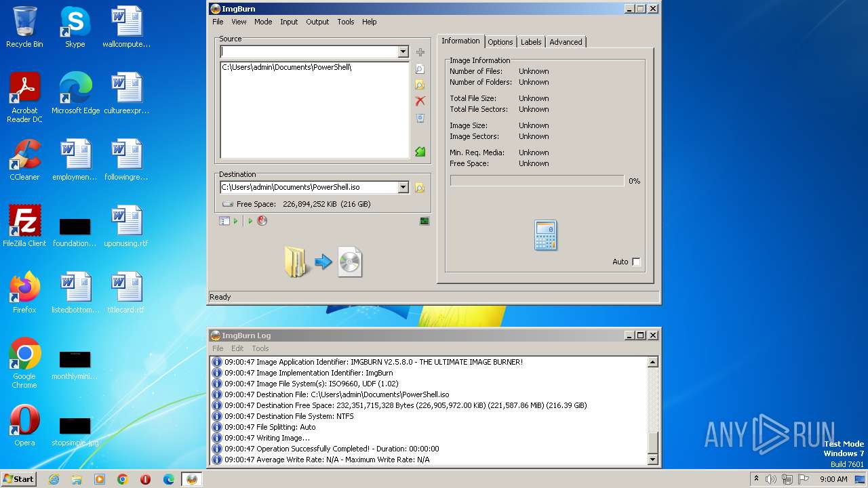The height and width of the screenshot is (488, 868).
Task: Show hidden tray icons arrow
Action: [x=756, y=479]
